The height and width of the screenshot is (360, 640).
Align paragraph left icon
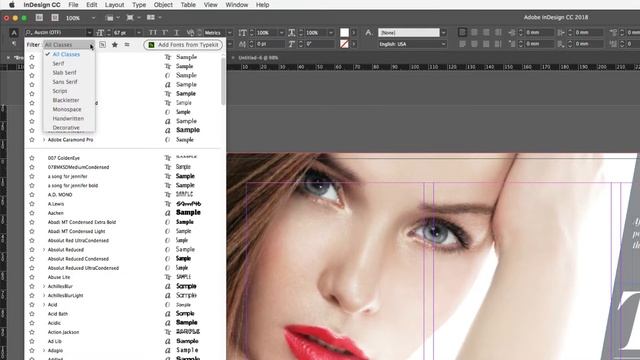462,32
